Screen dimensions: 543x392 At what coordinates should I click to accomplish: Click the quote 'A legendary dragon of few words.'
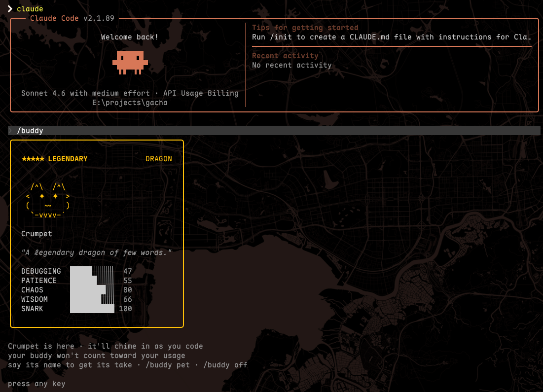click(97, 252)
